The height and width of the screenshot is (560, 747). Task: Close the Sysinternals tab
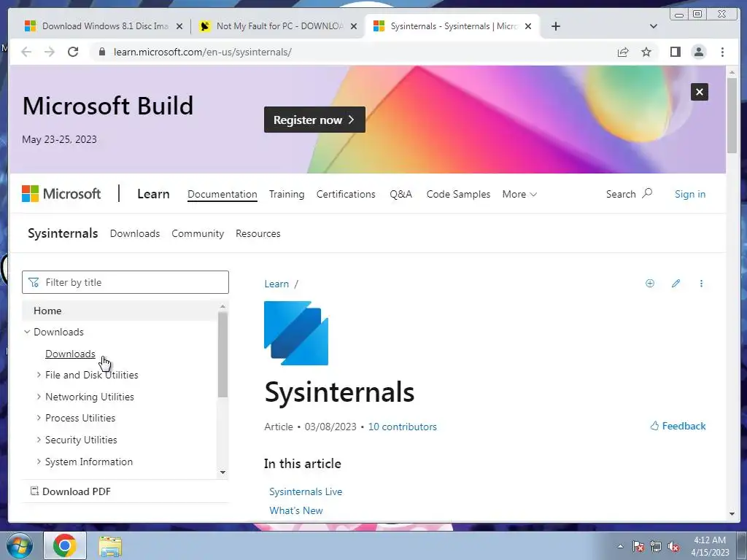[x=528, y=26]
